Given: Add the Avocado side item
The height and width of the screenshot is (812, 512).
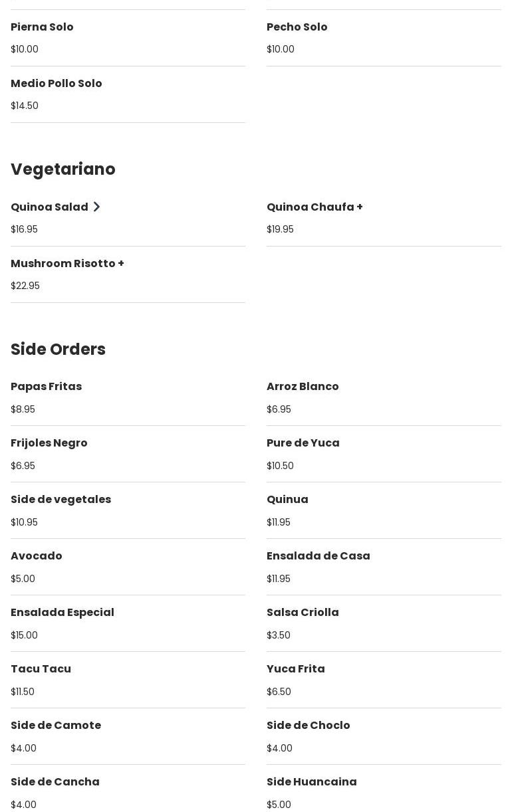Looking at the screenshot, I should [36, 556].
